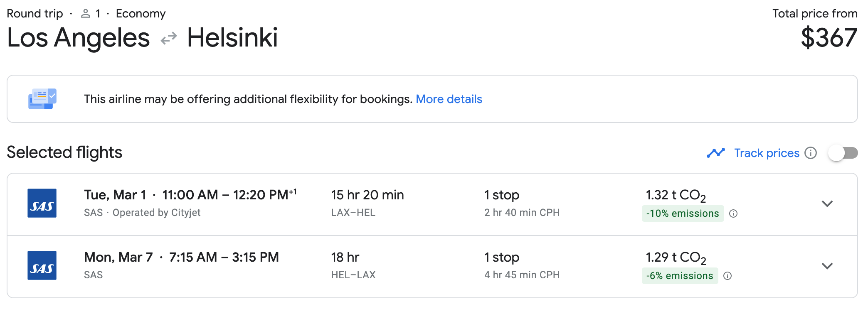Click the $367 total price
The image size is (868, 314).
(829, 38)
